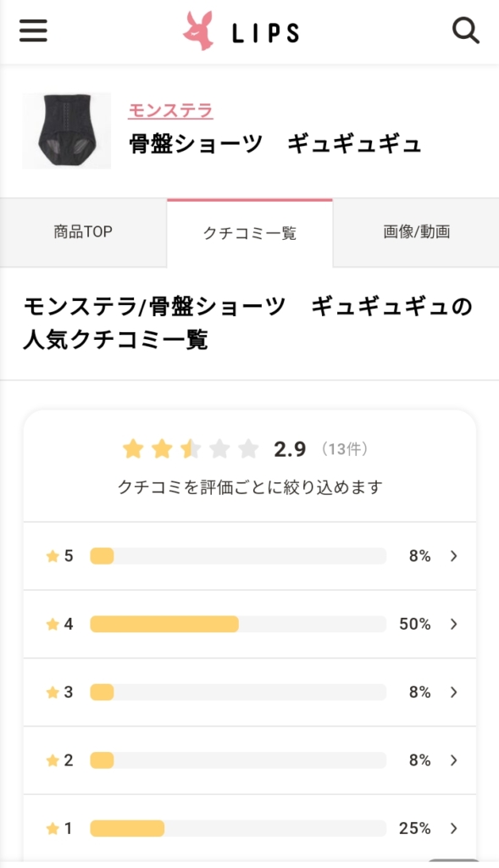The height and width of the screenshot is (868, 499).
Task: Open the 骨盤ショーツ ギュギュギュ product title
Action: coord(275,144)
